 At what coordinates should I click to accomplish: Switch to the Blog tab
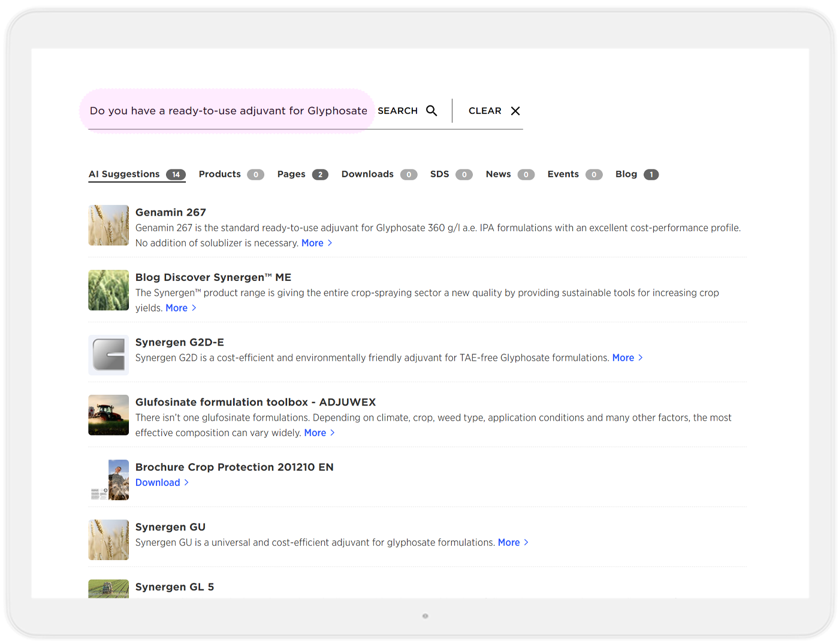[x=637, y=174]
